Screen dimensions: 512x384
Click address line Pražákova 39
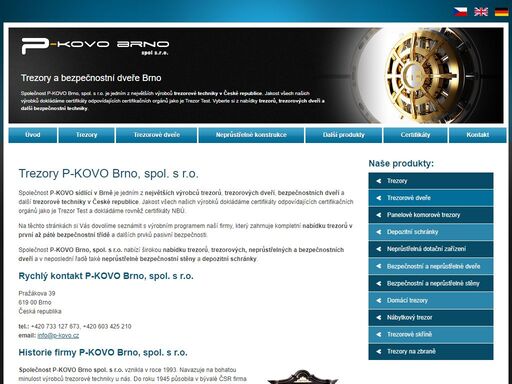37,294
